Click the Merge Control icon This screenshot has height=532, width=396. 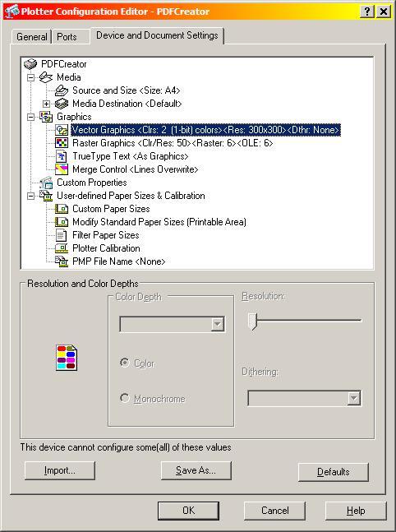point(62,169)
